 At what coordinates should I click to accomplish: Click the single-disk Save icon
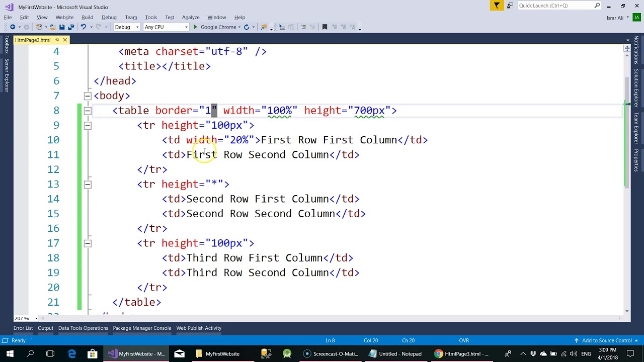pyautogui.click(x=62, y=27)
